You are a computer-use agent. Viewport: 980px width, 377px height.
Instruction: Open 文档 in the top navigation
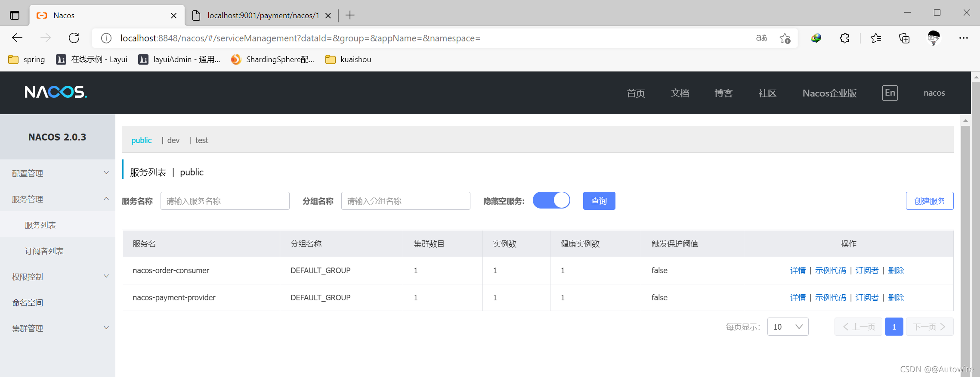pyautogui.click(x=680, y=93)
